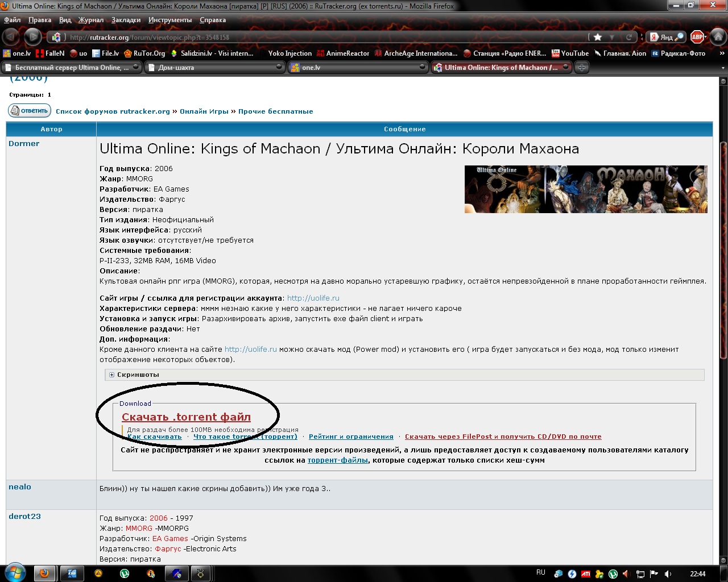Click the volume speaker tray icon
Image resolution: width=728 pixels, height=582 pixels.
pyautogui.click(x=668, y=574)
